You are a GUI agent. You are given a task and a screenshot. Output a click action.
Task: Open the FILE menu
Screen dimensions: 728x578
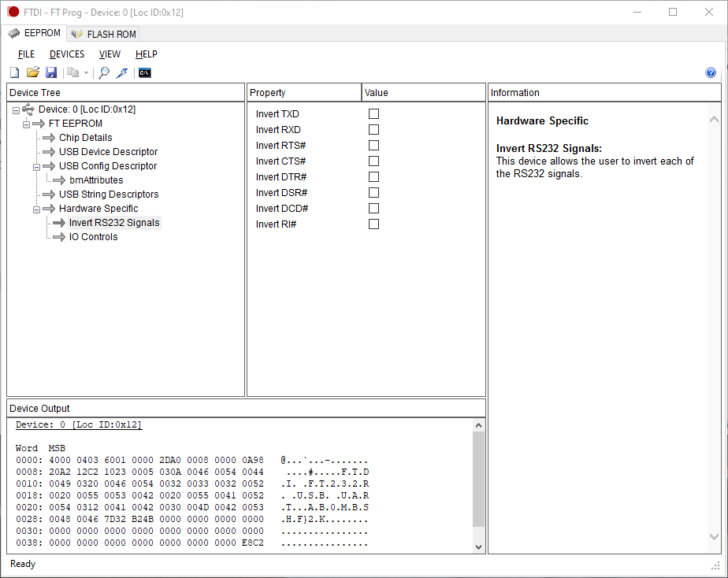coord(27,54)
